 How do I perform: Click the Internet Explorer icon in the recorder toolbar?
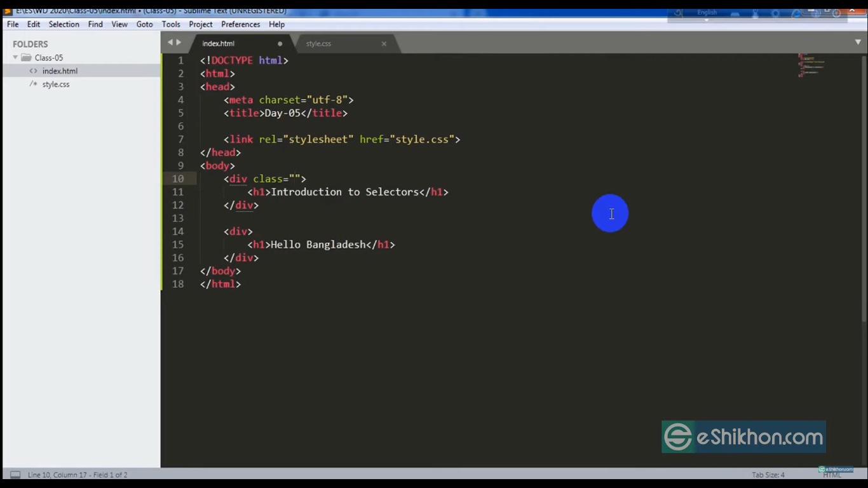point(796,13)
